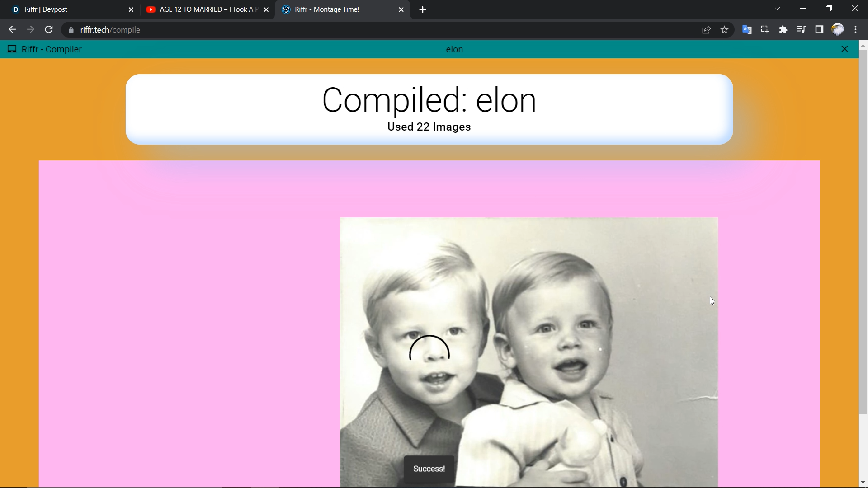This screenshot has height=488, width=868.
Task: Toggle the browser side panel icon
Action: (x=819, y=30)
